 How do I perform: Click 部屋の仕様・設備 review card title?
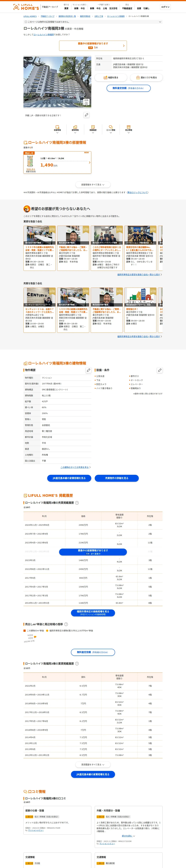[x=34, y=811]
